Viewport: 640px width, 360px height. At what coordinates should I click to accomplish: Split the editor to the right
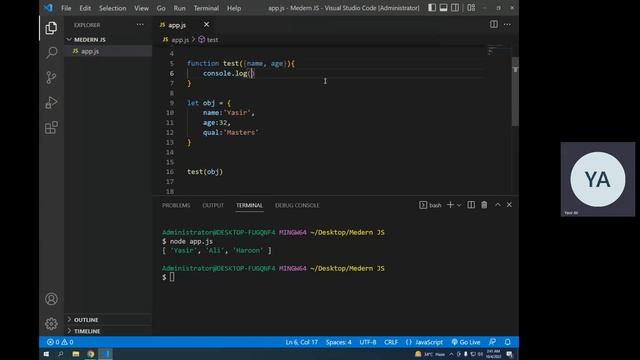click(494, 24)
